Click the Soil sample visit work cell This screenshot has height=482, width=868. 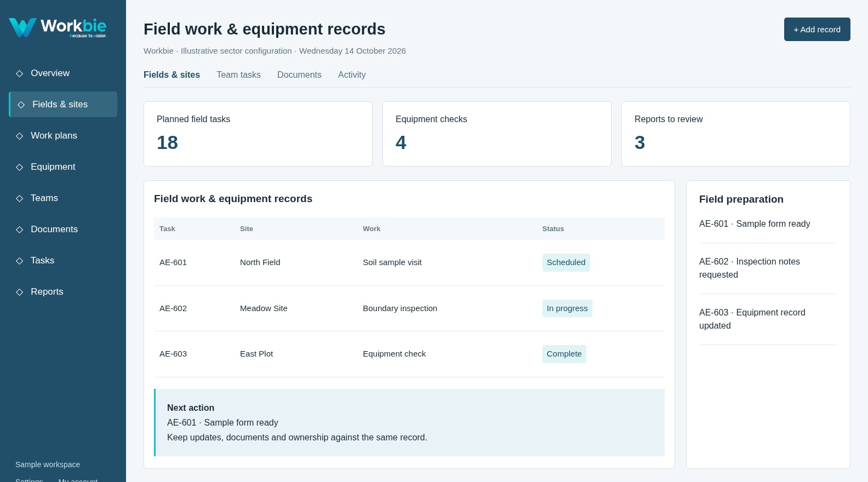tap(392, 262)
